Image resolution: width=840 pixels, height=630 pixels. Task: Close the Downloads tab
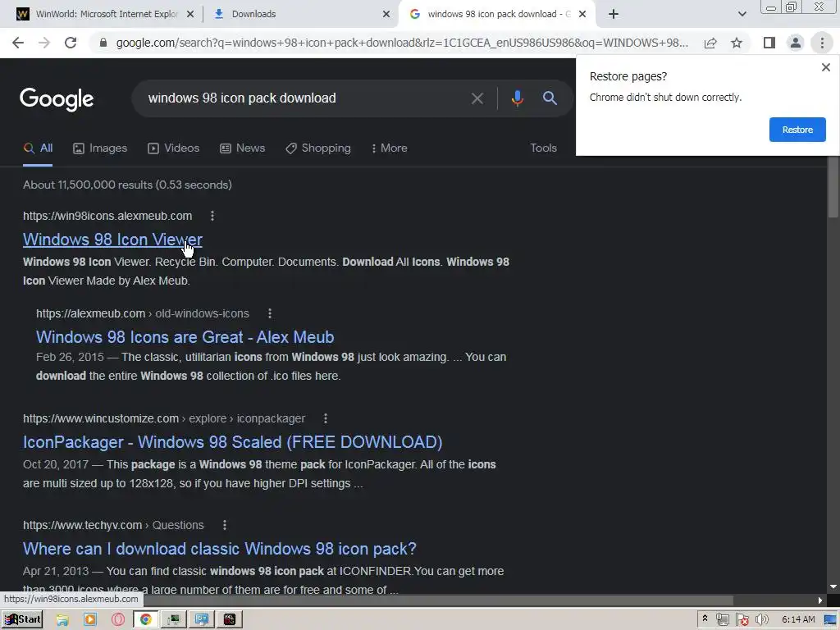point(386,15)
